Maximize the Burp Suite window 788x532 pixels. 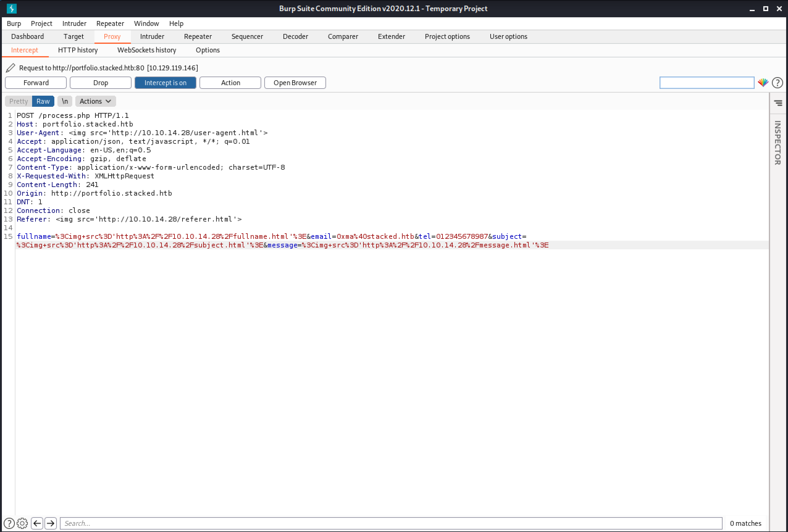[765, 9]
